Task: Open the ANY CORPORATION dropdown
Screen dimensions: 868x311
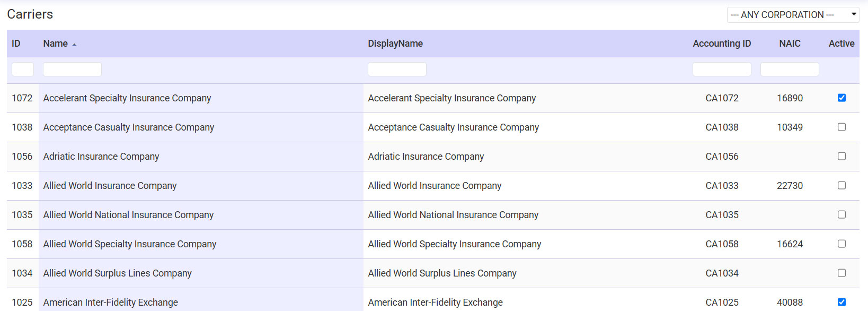Action: tap(792, 15)
